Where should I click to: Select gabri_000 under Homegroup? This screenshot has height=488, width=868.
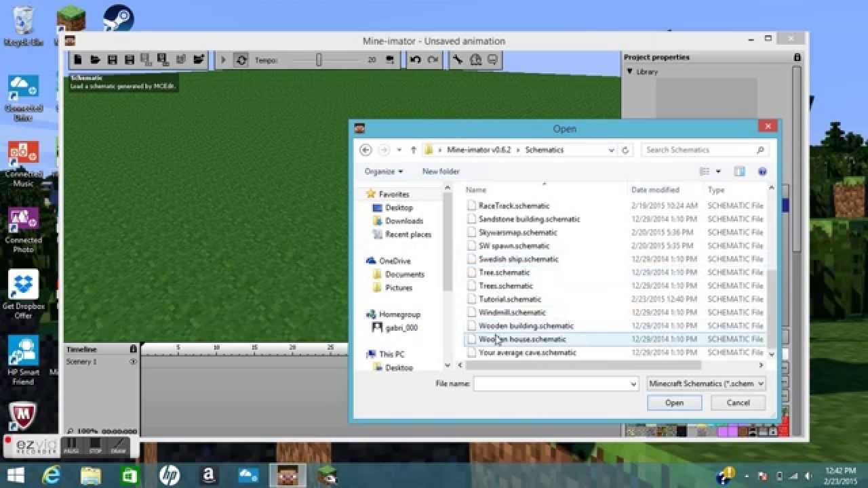[401, 327]
